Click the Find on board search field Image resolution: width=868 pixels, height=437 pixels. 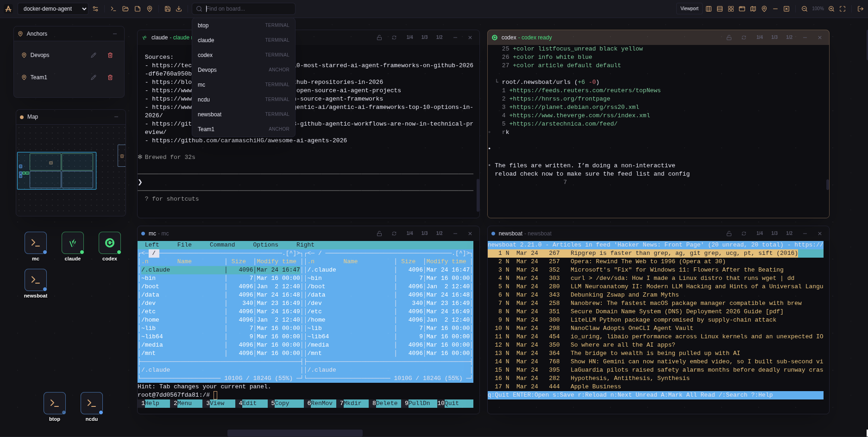tap(248, 9)
